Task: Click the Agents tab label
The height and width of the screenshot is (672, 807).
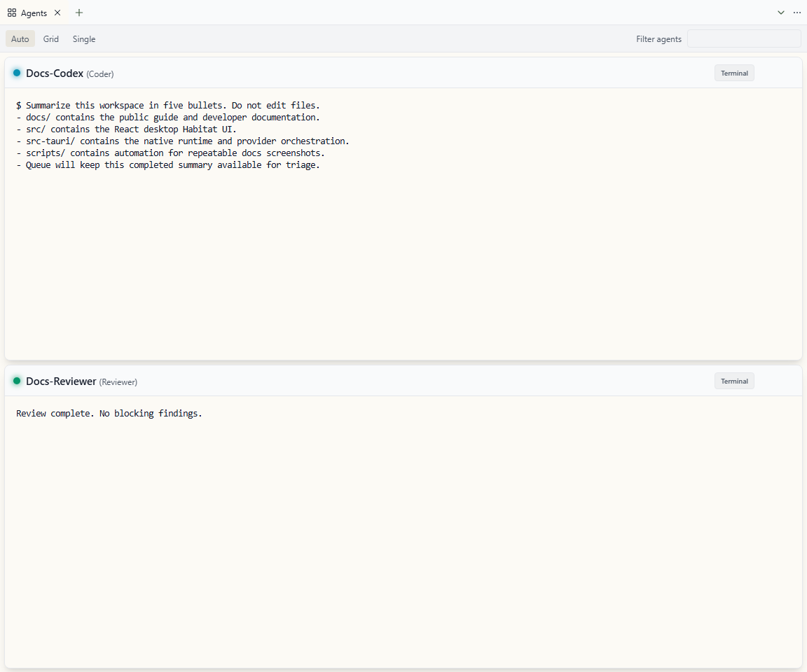Action: pos(34,13)
